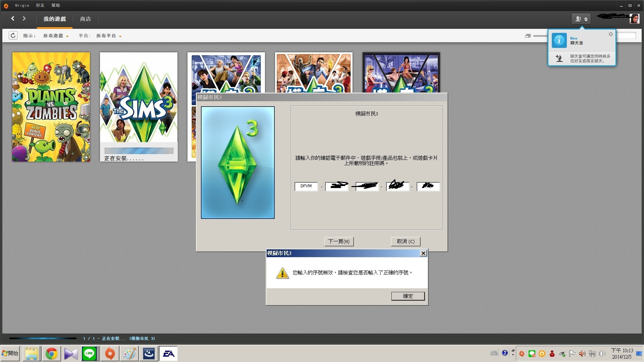The width and height of the screenshot is (644, 362).
Task: Click bottom download progress bar
Action: pyautogui.click(x=43, y=339)
